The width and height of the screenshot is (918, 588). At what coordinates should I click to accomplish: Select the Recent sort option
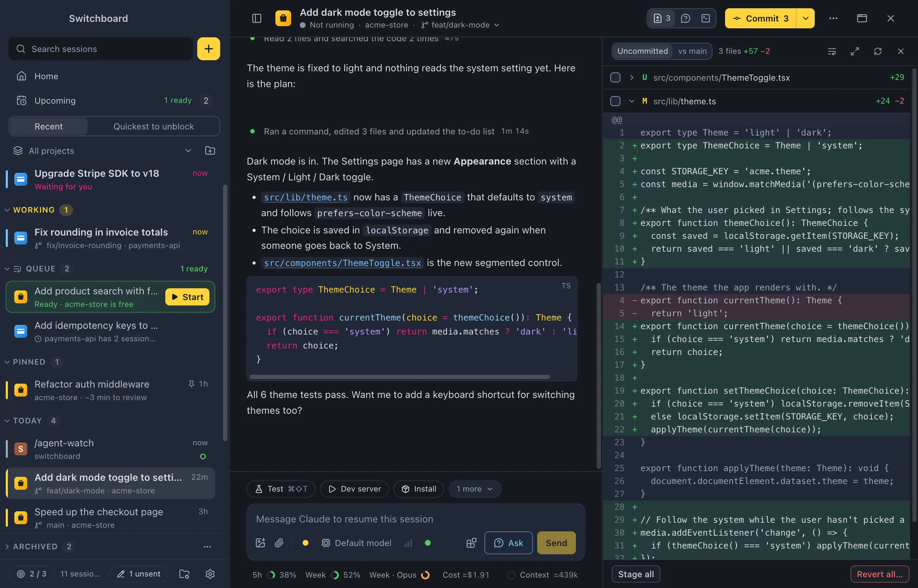(x=48, y=126)
